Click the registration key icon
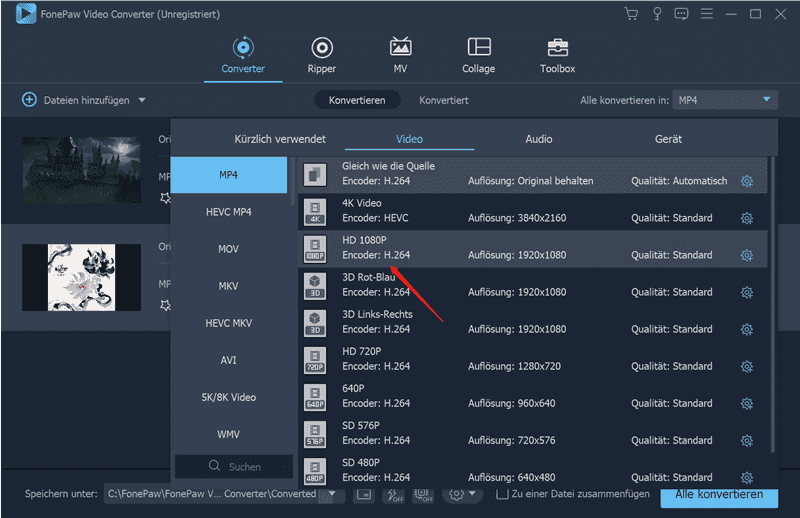The height and width of the screenshot is (518, 800). (x=657, y=14)
